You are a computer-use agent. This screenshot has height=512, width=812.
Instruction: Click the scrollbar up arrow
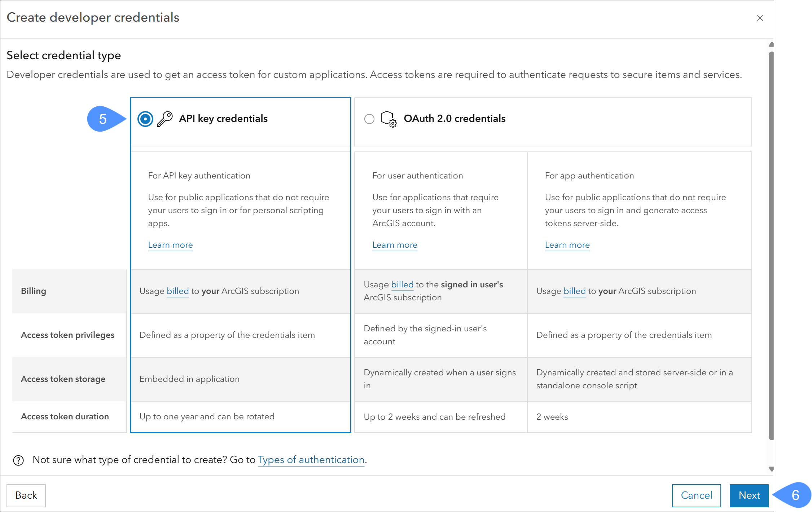coord(771,45)
